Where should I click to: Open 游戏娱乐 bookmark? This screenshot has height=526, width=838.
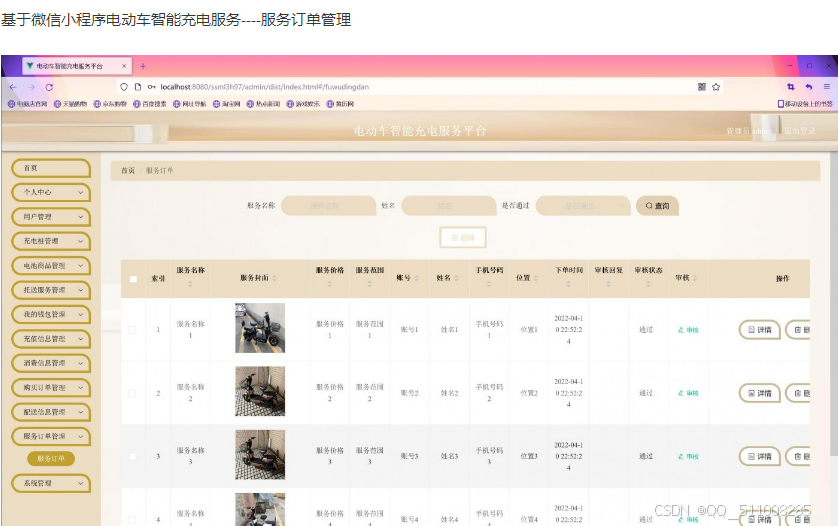click(302, 104)
